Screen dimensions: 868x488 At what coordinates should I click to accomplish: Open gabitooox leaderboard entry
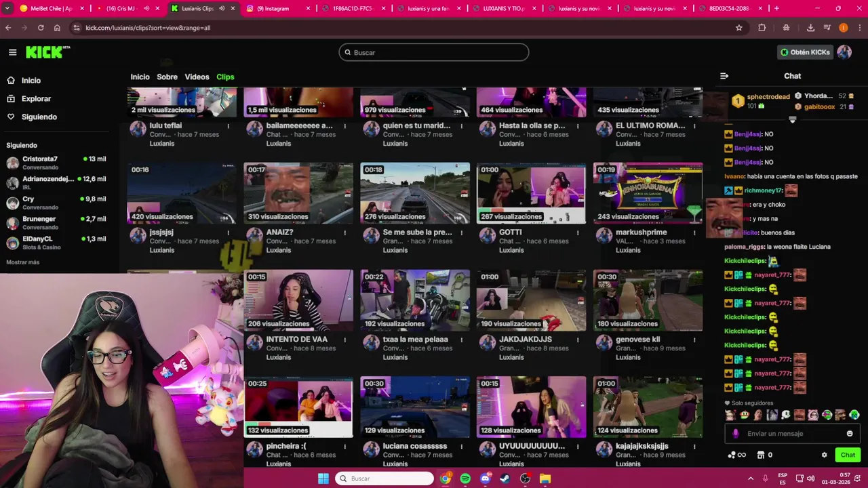(x=825, y=107)
